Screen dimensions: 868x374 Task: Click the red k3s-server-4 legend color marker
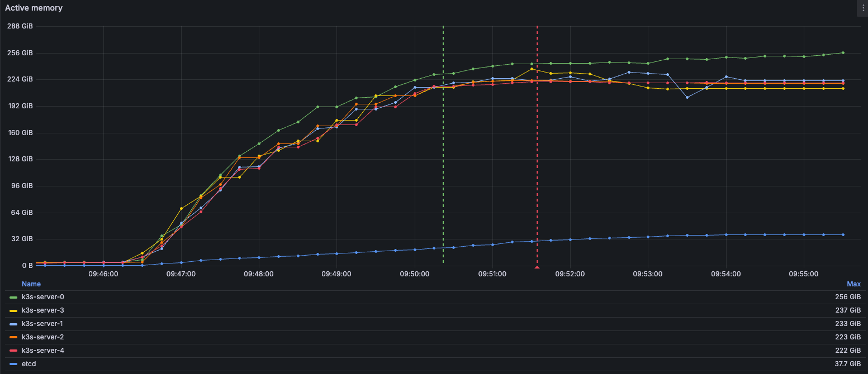14,351
